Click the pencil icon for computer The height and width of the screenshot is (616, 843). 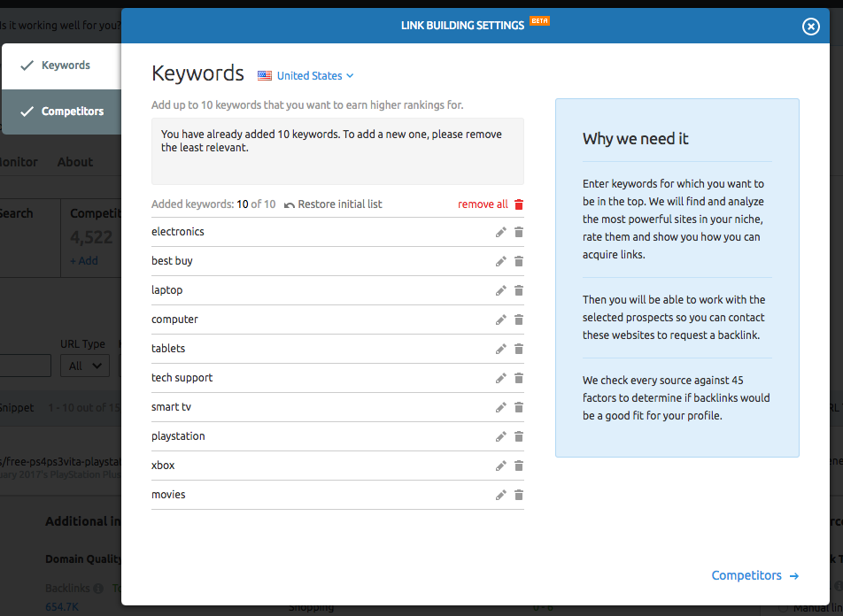coord(500,320)
